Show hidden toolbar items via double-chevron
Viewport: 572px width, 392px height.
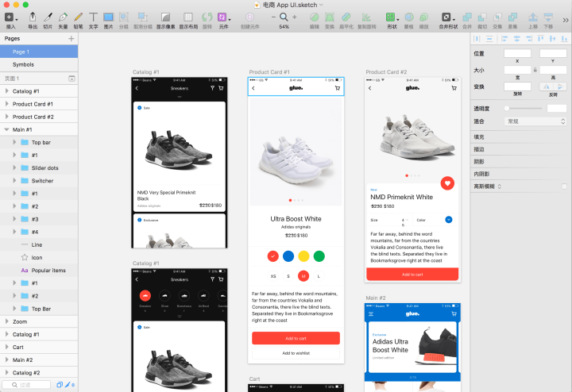[x=566, y=20]
